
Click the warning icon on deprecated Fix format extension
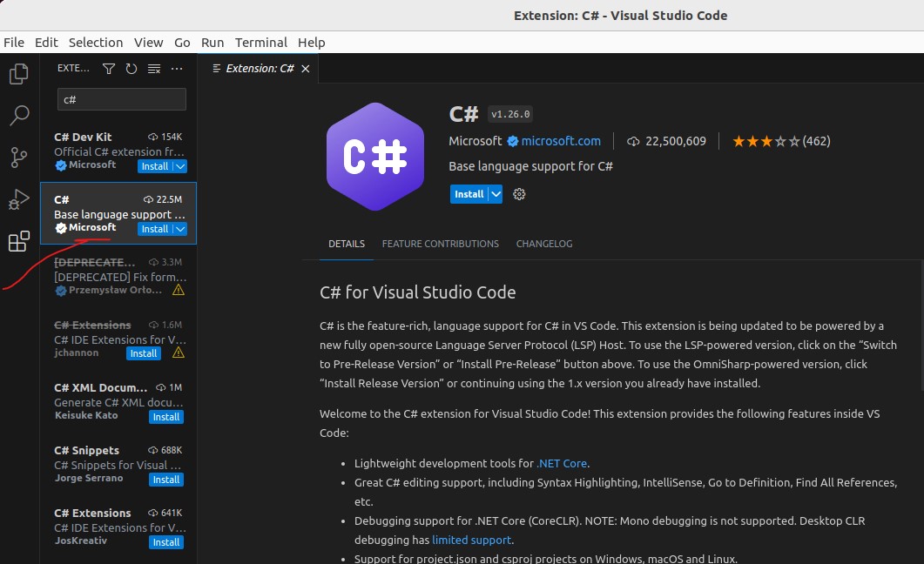(x=179, y=290)
